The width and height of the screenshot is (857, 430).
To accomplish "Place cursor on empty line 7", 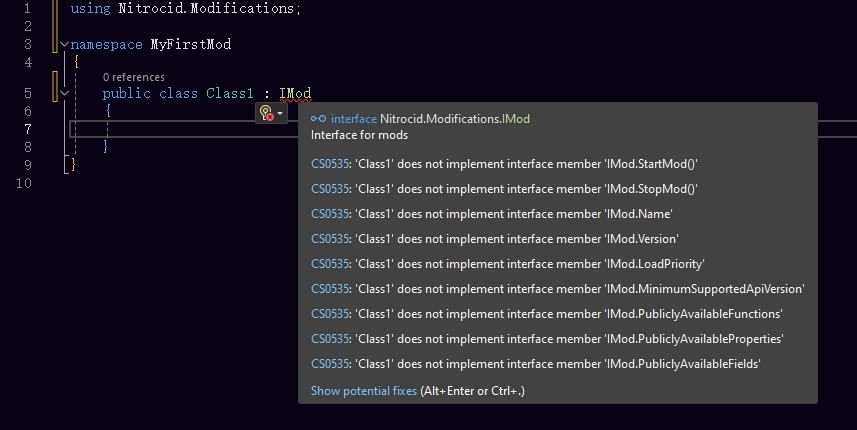I will coord(180,129).
